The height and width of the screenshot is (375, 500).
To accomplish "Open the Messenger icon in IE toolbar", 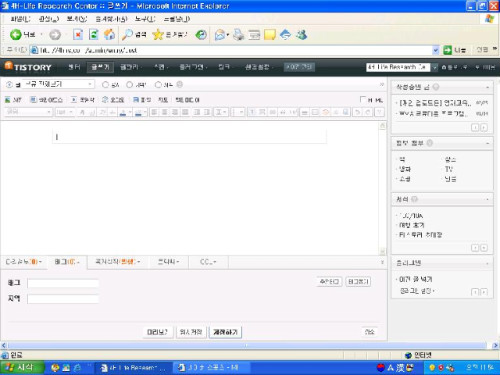I will (302, 34).
